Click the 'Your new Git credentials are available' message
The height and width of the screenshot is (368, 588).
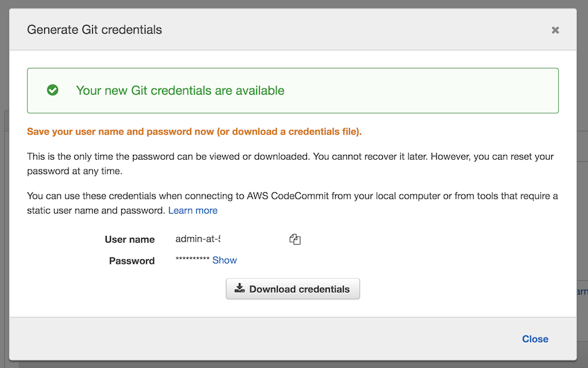(180, 91)
